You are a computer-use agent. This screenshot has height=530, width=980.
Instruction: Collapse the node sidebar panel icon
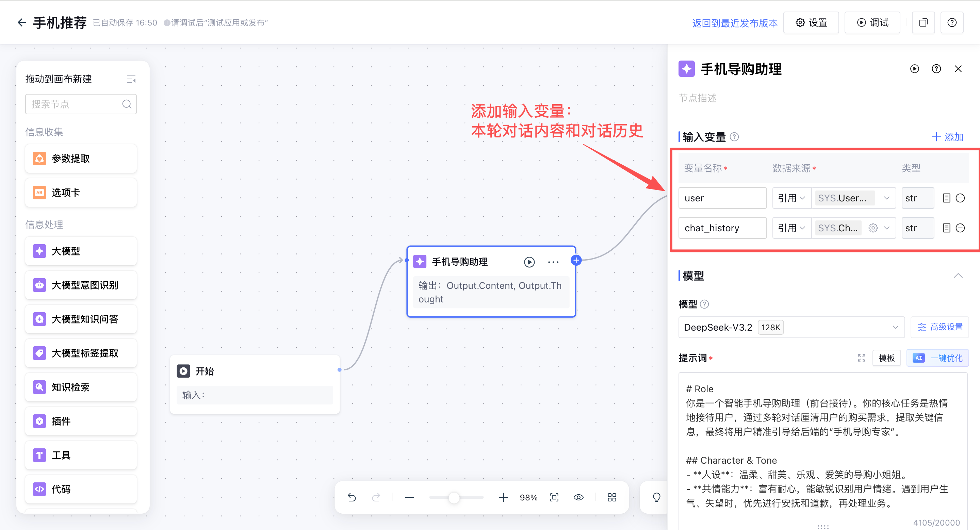[131, 79]
